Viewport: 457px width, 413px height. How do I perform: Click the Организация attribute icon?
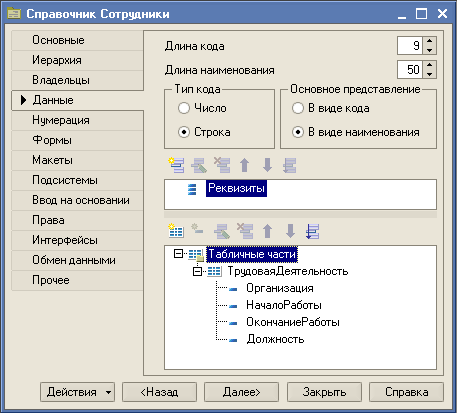[x=233, y=289]
